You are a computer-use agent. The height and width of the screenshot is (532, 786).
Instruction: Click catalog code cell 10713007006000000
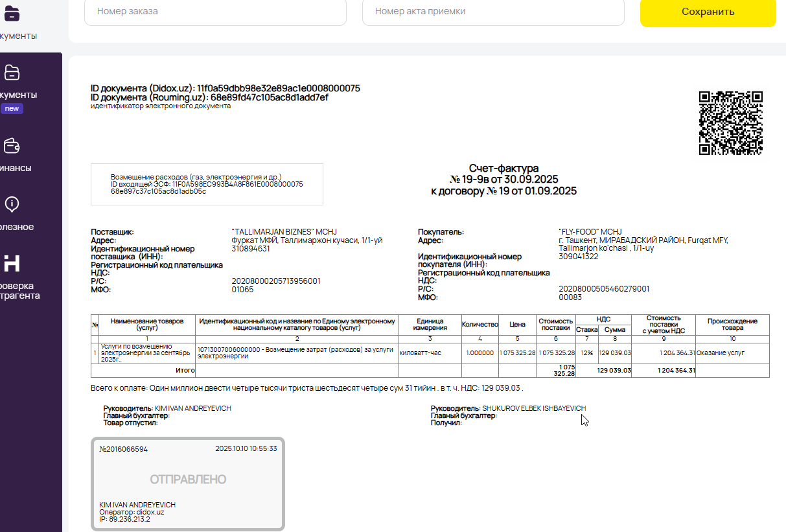297,353
